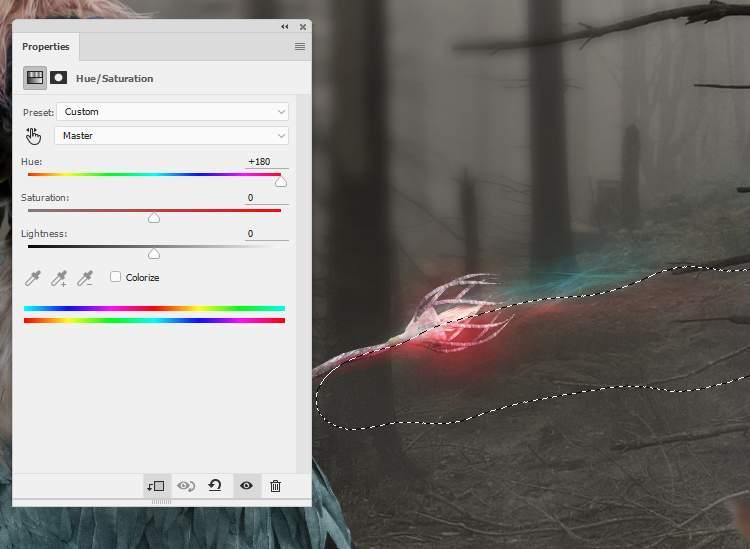Click the Lightness slider handle
The width and height of the screenshot is (750, 549).
pos(154,253)
